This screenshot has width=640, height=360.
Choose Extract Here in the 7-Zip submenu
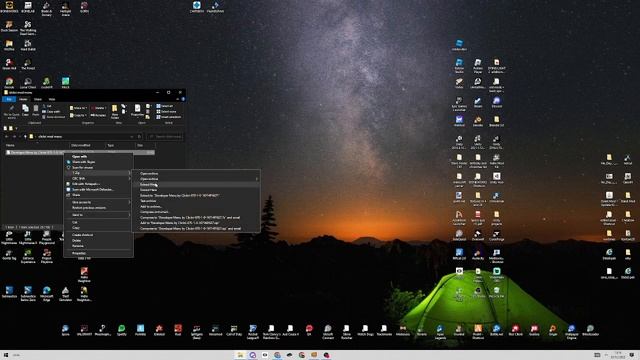click(196, 190)
